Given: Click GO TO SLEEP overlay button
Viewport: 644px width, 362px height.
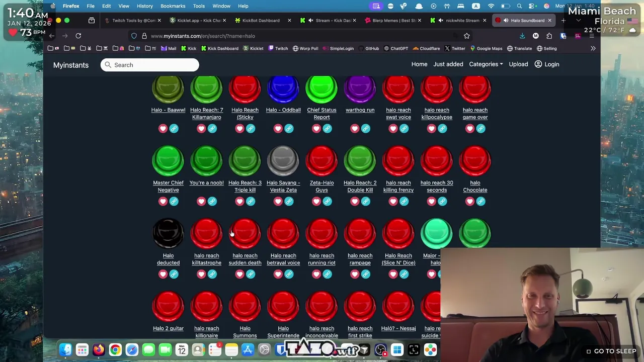Looking at the screenshot, I should click(611, 351).
